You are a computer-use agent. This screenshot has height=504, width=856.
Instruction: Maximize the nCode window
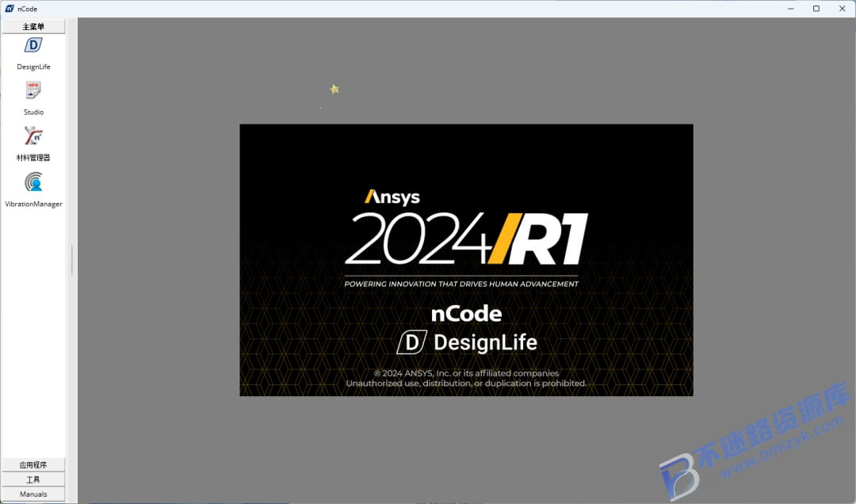[816, 9]
